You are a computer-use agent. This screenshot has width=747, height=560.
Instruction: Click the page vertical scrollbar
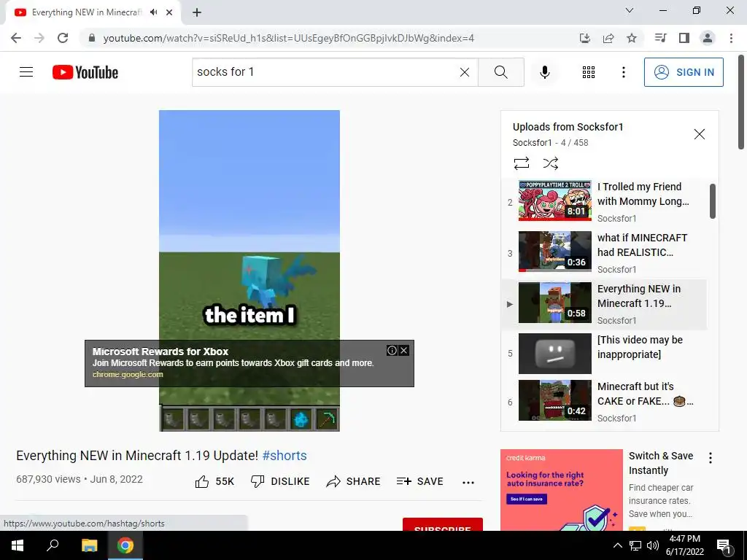click(x=742, y=102)
